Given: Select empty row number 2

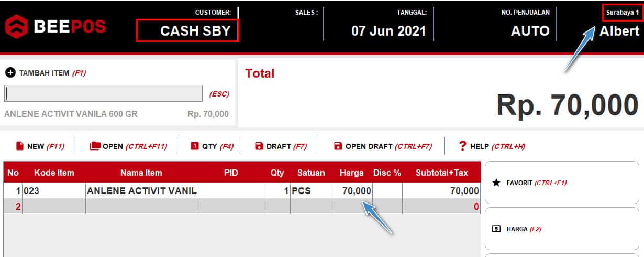Looking at the screenshot, I should [x=242, y=207].
